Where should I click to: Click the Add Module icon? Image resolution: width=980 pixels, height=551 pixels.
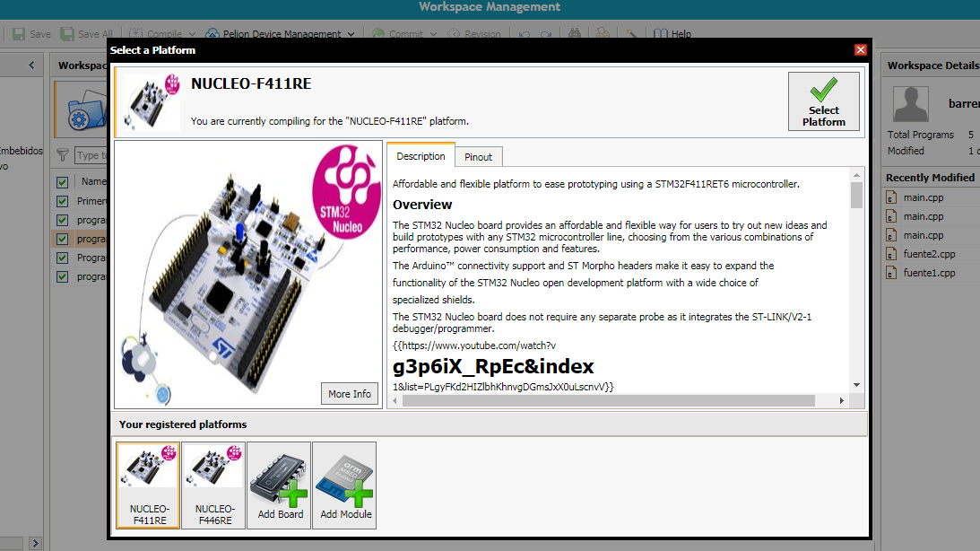coord(344,485)
